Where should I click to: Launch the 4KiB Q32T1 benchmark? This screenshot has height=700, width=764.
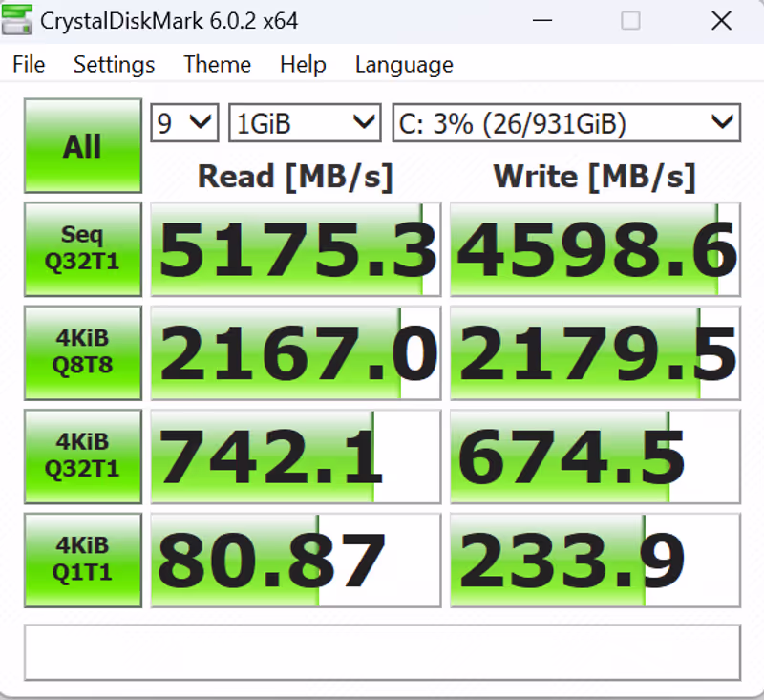click(83, 456)
